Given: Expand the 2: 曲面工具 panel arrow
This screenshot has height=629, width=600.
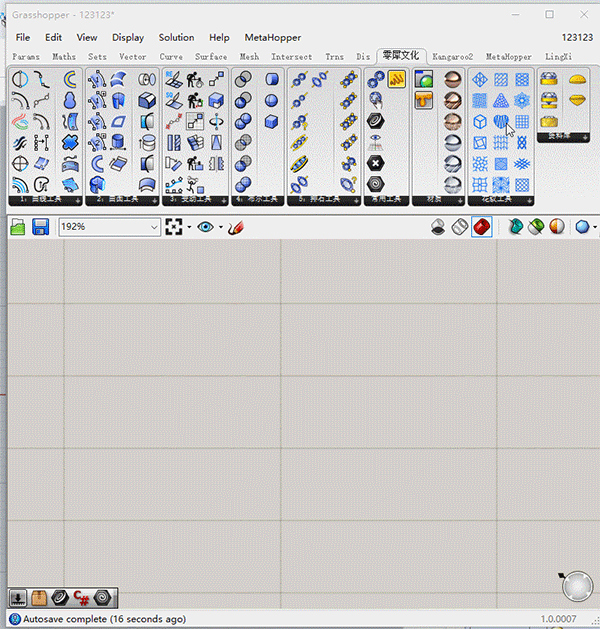Looking at the screenshot, I should [x=155, y=201].
